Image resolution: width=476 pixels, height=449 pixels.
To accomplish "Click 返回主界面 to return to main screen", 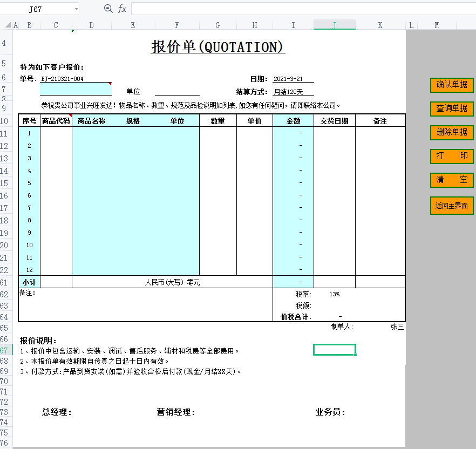I will [x=451, y=206].
